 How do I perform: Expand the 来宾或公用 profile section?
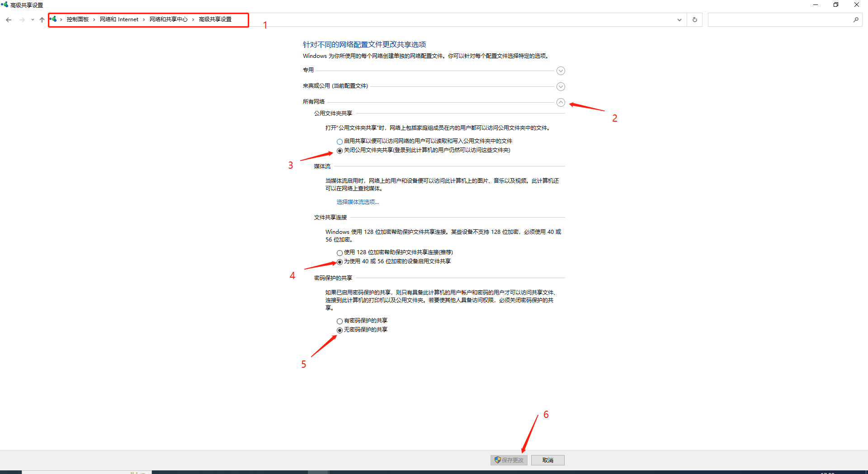tap(561, 86)
